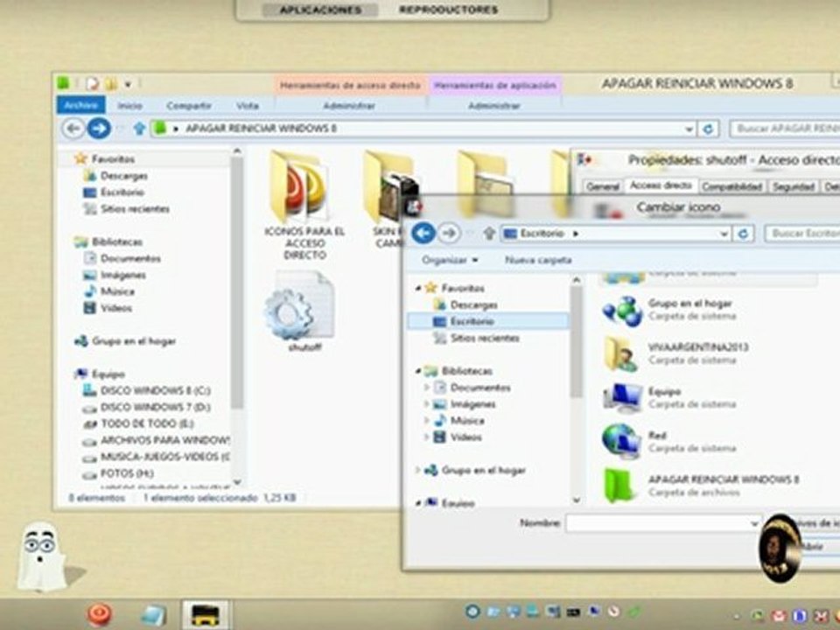Open Administrar under Herramientas de acceso directo
This screenshot has width=840, height=630.
pyautogui.click(x=349, y=106)
